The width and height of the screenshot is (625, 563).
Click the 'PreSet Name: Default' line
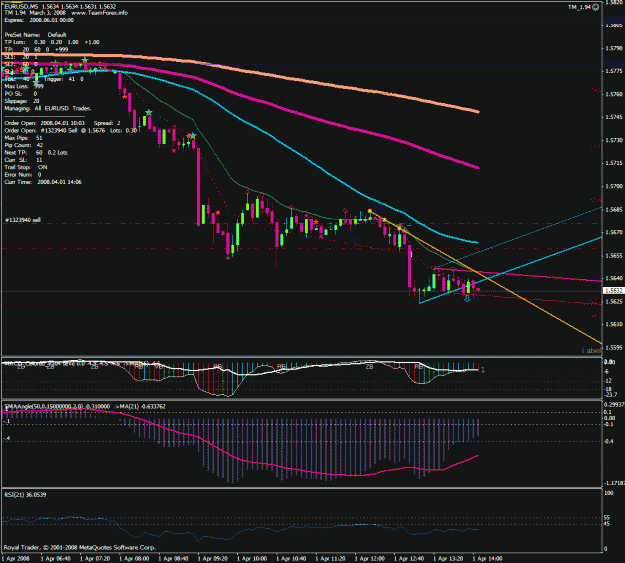35,35
